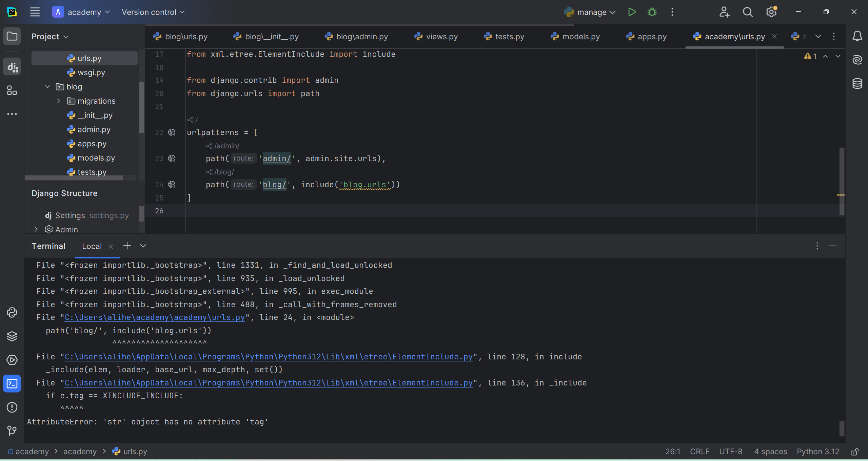
Task: Open academy\urls.py link in traceback
Action: click(x=155, y=318)
